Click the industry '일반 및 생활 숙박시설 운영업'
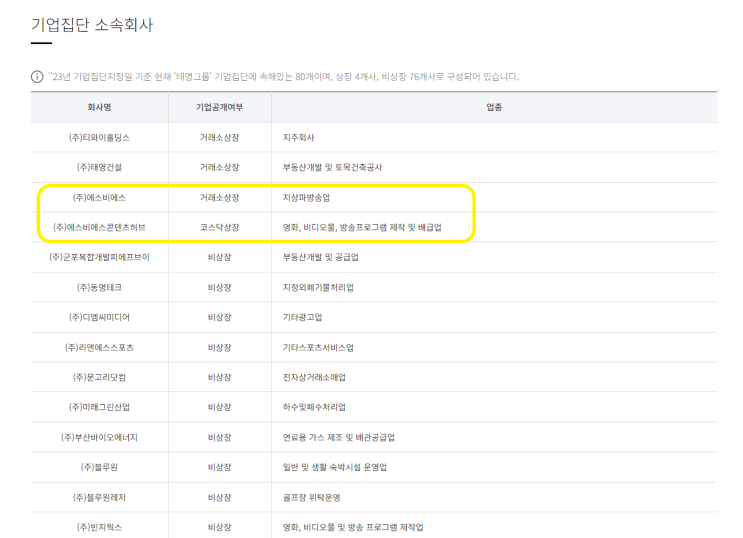 point(335,467)
